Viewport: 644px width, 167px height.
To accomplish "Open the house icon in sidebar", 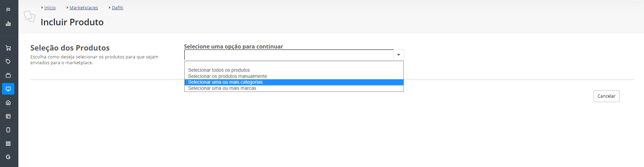I will (8, 102).
